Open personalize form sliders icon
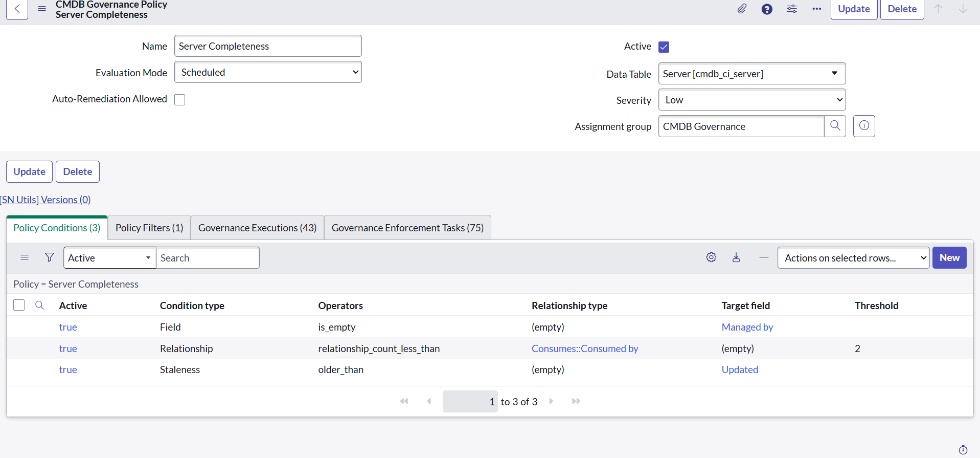Viewport: 980px width, 458px height. pyautogui.click(x=792, y=9)
